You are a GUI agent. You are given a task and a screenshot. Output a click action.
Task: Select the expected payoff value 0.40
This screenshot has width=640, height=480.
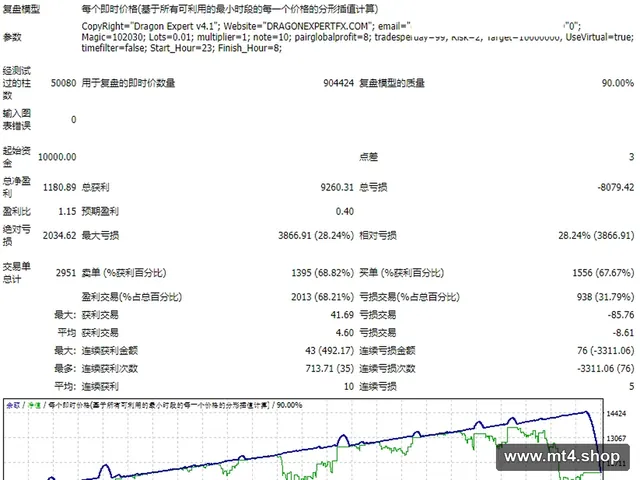[345, 211]
